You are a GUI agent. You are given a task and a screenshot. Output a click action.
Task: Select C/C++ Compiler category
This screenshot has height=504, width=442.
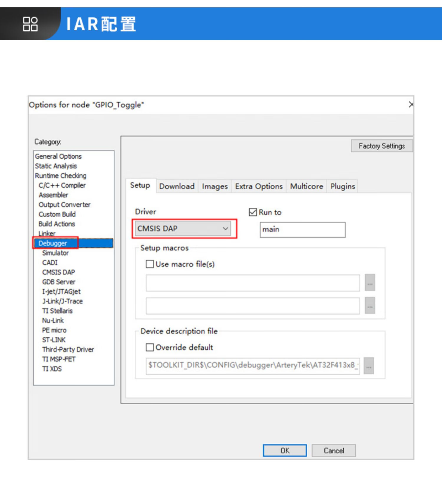tap(62, 185)
